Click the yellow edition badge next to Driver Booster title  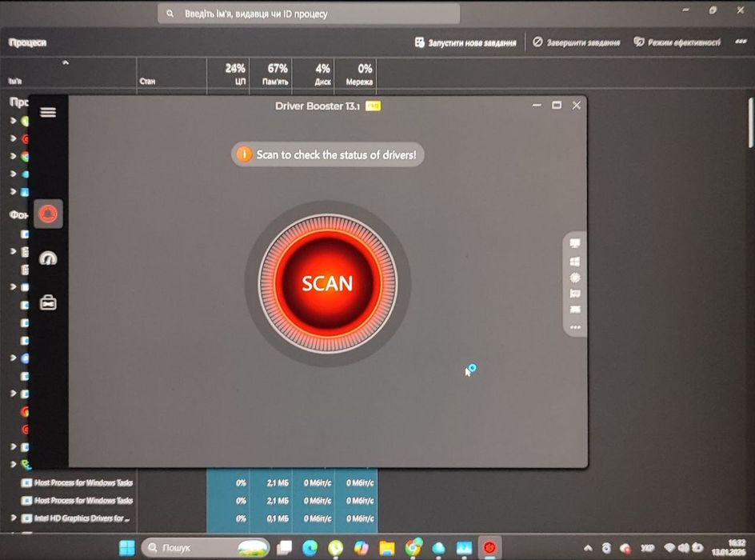point(373,106)
